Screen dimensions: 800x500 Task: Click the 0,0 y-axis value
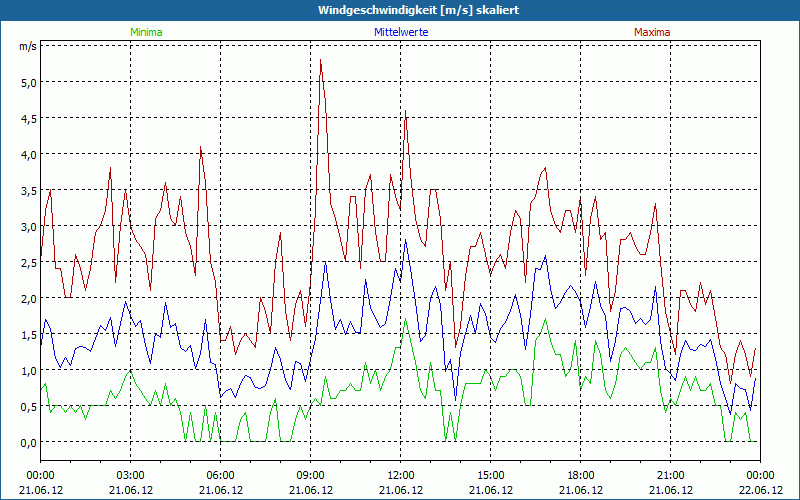28,442
